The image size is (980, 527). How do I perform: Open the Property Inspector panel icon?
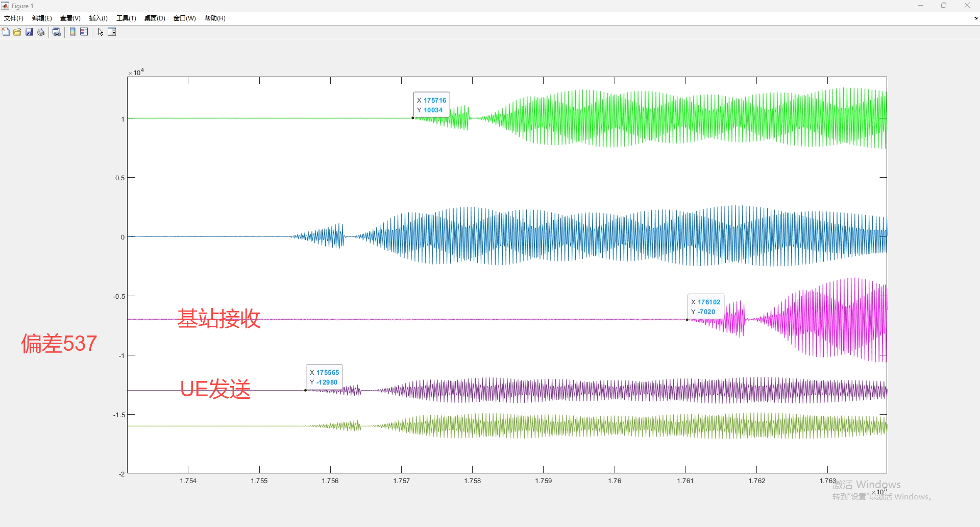[x=112, y=32]
